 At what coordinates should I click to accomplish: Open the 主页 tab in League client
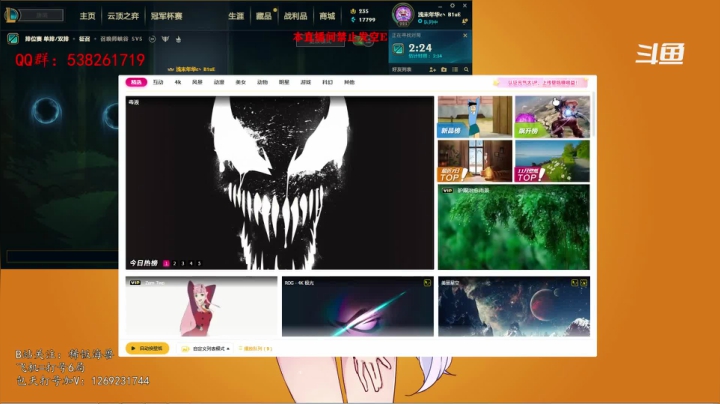tap(87, 16)
